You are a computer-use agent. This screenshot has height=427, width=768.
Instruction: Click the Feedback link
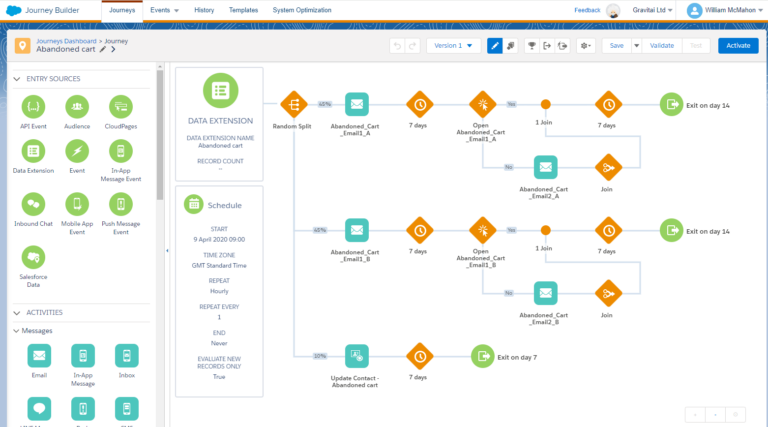[x=588, y=10]
